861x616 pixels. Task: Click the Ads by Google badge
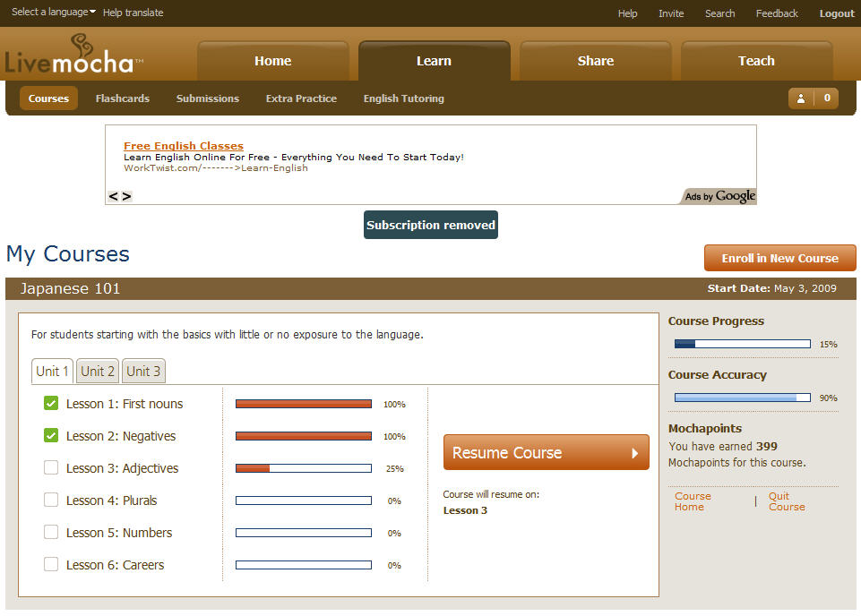(719, 196)
